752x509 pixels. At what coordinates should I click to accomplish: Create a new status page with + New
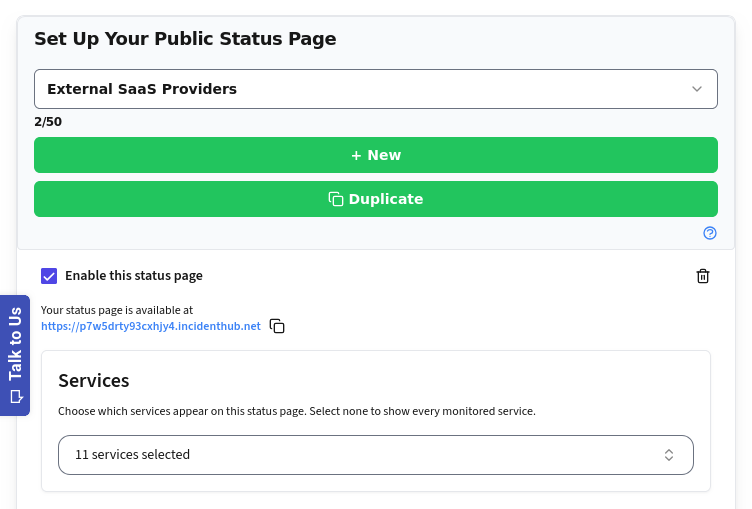pos(376,155)
